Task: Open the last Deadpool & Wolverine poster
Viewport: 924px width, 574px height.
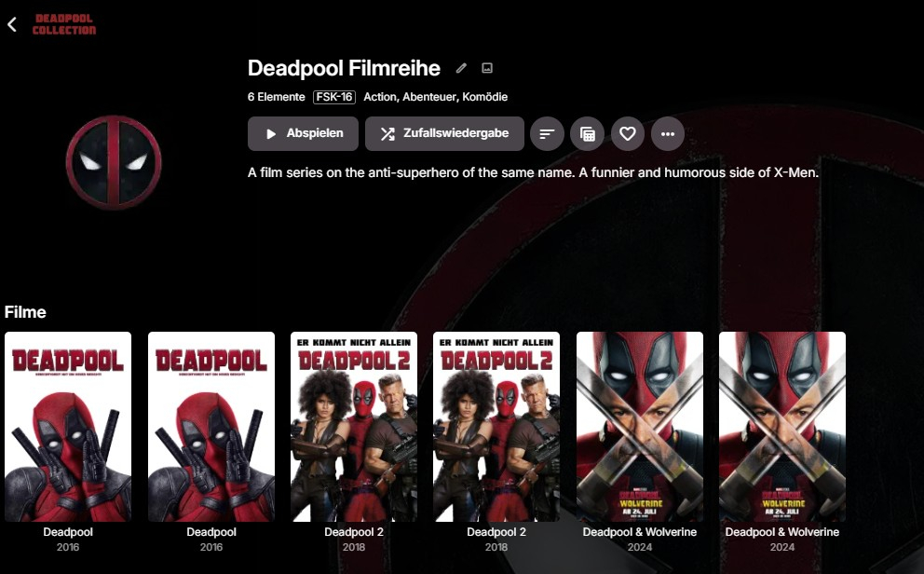Action: coord(782,427)
